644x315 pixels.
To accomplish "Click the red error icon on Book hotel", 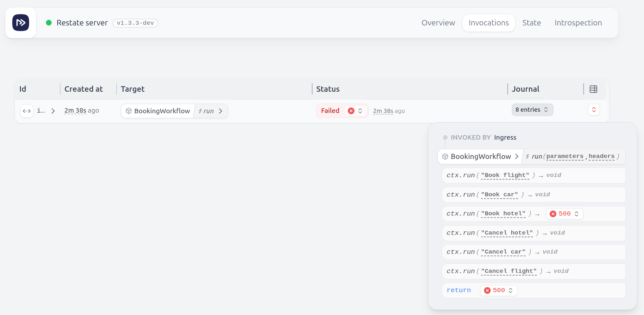I will coord(553,214).
